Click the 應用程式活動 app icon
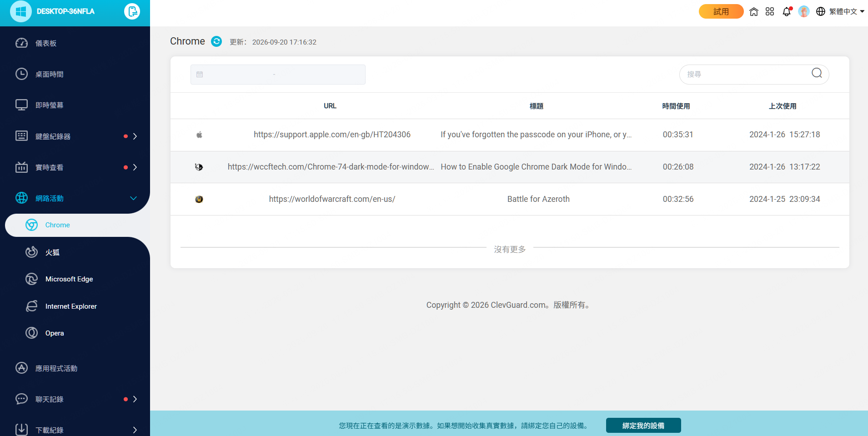Image resolution: width=868 pixels, height=436 pixels. 21,368
